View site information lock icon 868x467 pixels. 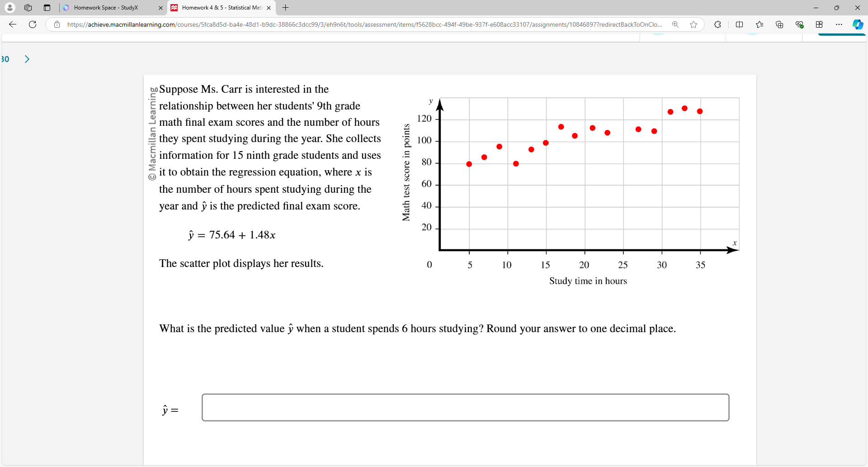coord(57,24)
